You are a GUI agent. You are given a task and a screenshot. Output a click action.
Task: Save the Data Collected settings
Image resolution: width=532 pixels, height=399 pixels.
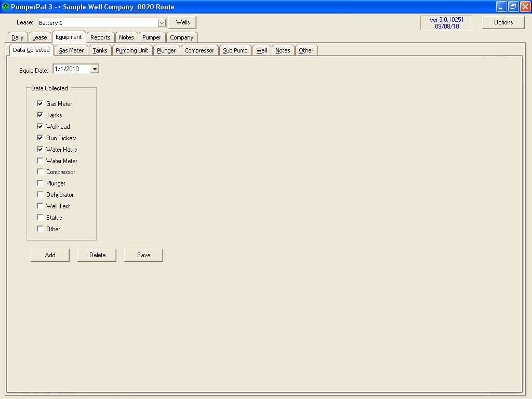pyautogui.click(x=143, y=255)
